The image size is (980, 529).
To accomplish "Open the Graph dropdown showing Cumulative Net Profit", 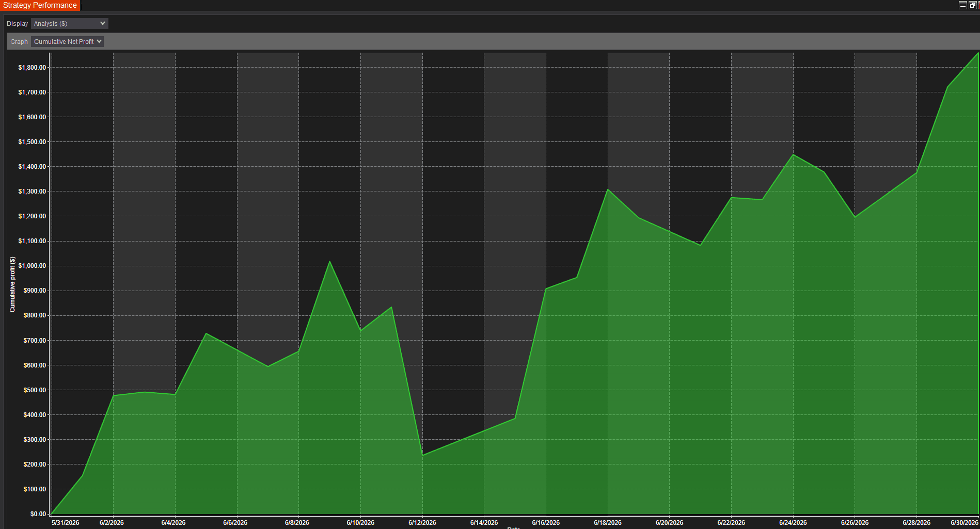I will click(x=67, y=42).
